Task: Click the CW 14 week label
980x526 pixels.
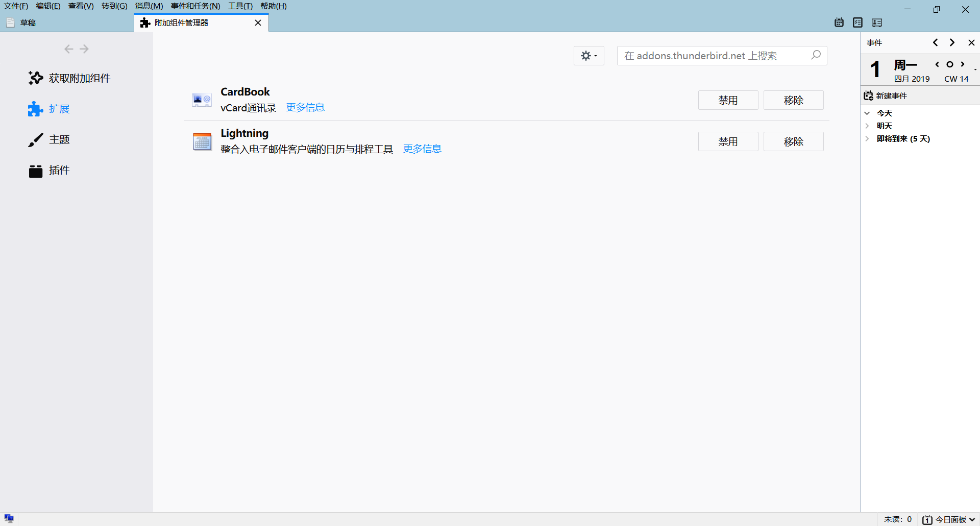Action: [x=956, y=79]
